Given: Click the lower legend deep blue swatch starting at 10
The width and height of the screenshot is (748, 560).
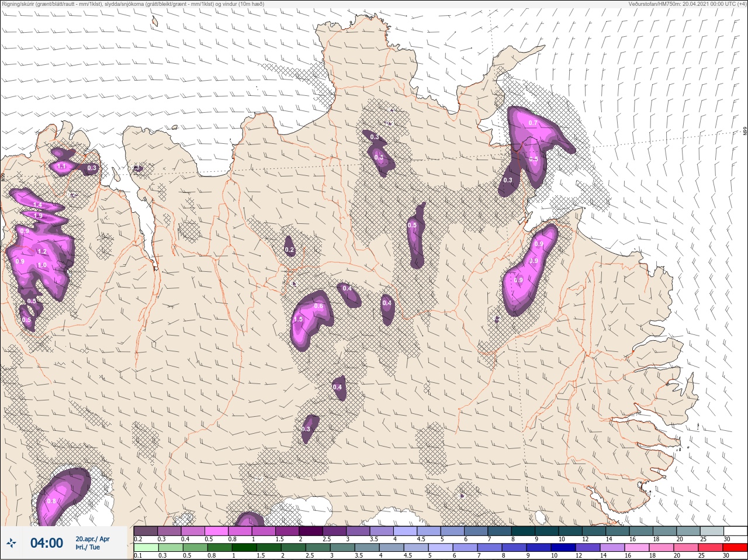Looking at the screenshot, I should 563,548.
